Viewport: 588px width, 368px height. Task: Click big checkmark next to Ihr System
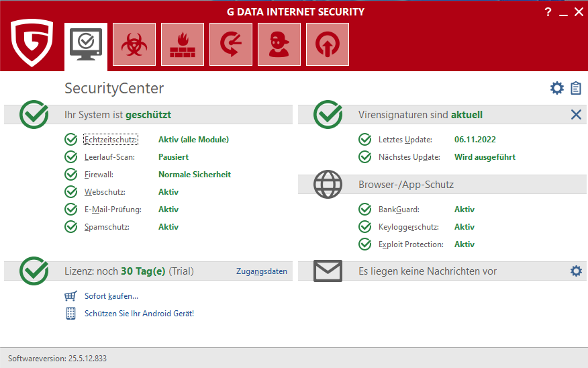pyautogui.click(x=34, y=114)
